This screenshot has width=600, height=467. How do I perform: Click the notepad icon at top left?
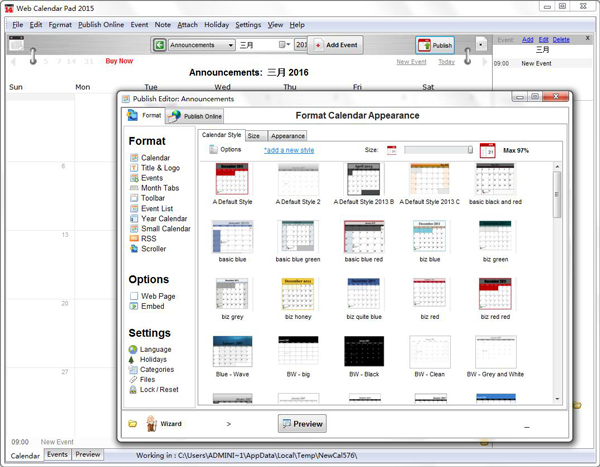16,43
